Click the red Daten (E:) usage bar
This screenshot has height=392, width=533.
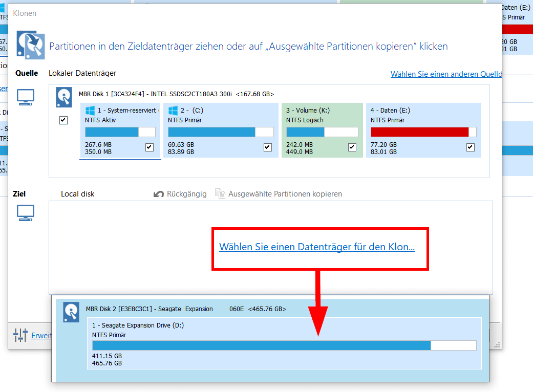pyautogui.click(x=423, y=132)
